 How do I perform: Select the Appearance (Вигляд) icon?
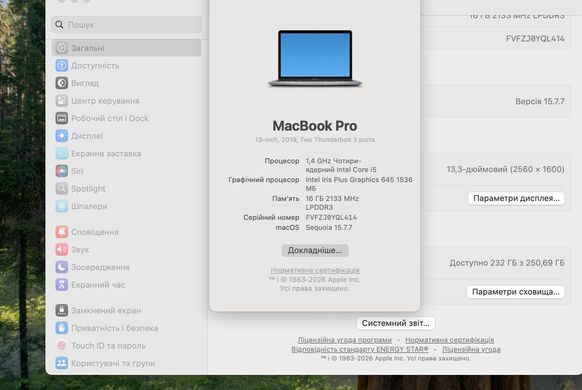[x=62, y=83]
